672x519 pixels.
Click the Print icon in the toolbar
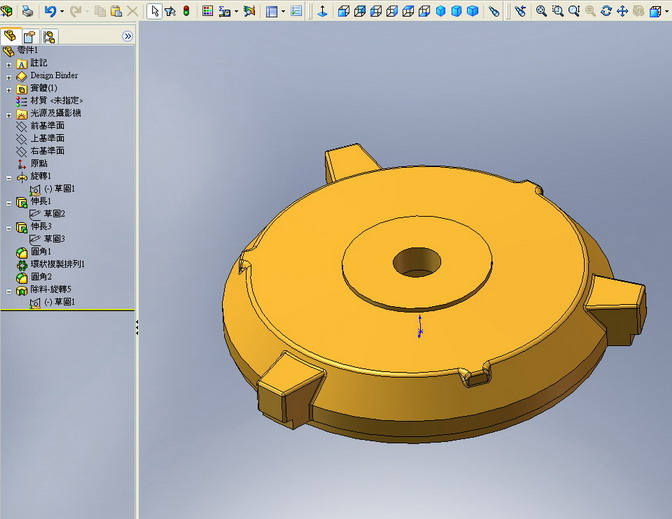point(27,11)
